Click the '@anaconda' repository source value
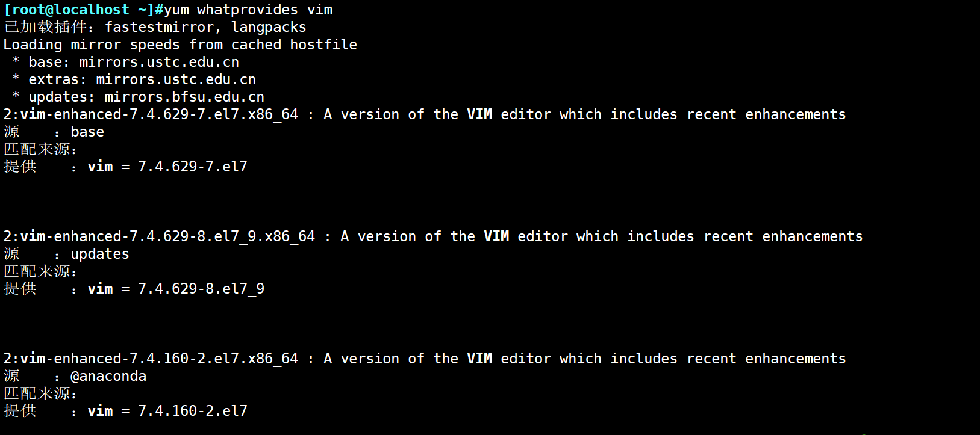This screenshot has width=980, height=435. 108,376
